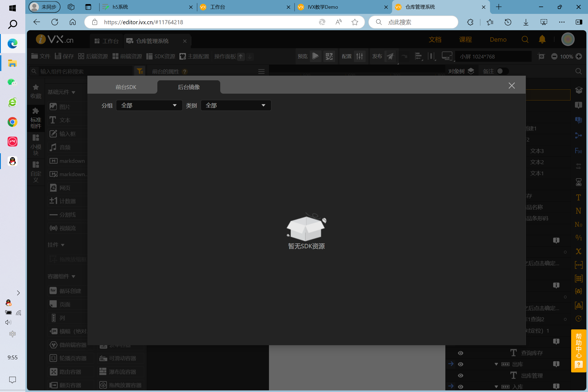Image resolution: width=588 pixels, height=392 pixels.
Task: Open the 帮助中心 help button
Action: (x=578, y=351)
